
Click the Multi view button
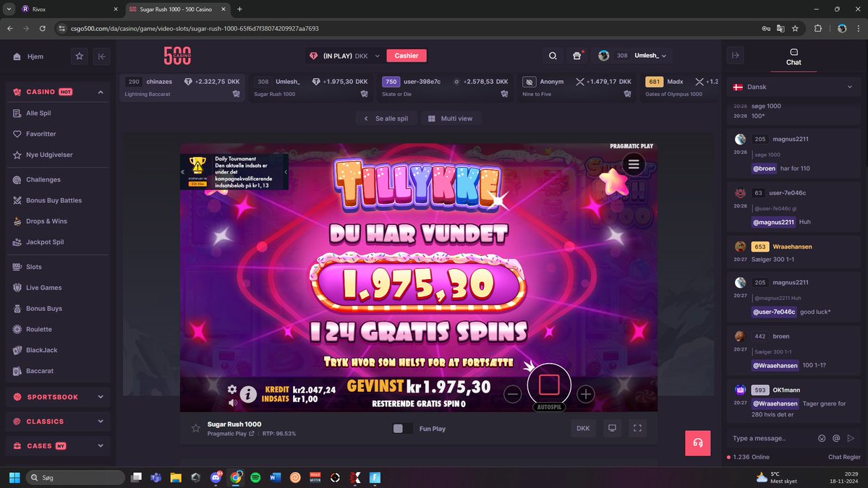450,119
